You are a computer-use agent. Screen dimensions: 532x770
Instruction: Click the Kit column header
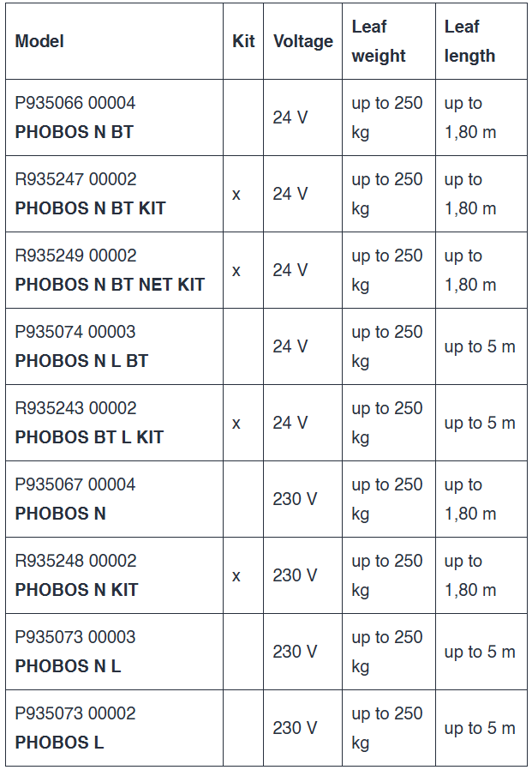(x=243, y=41)
